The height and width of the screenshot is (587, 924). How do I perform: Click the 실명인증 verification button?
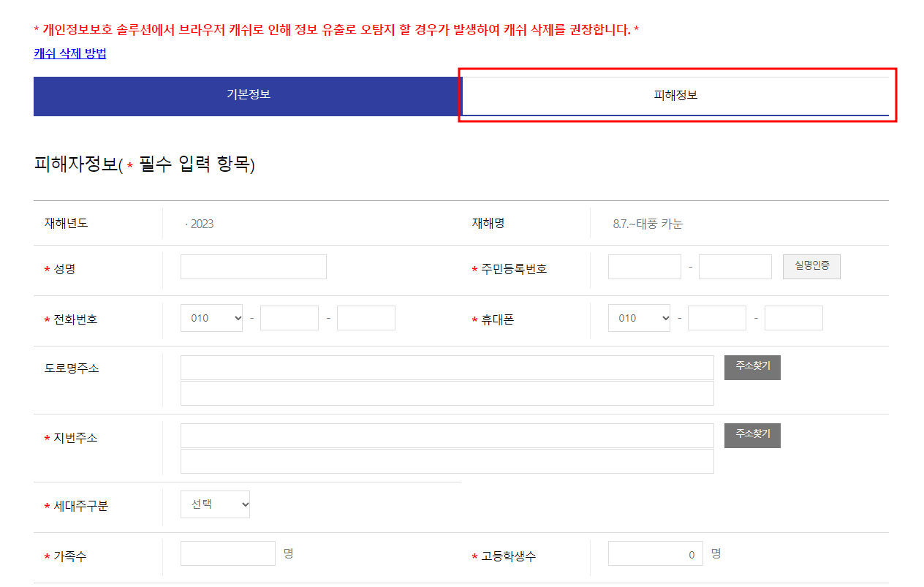tap(811, 266)
